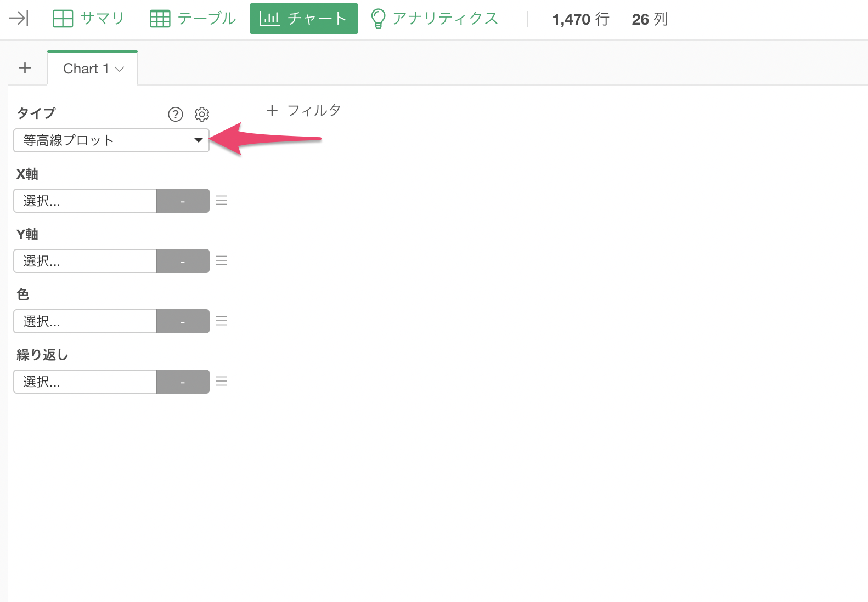Click the X軸 aggregation function button
This screenshot has height=602, width=868.
183,201
